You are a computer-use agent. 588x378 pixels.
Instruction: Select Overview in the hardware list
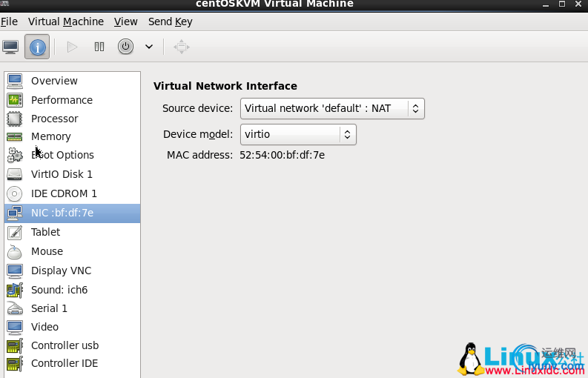click(x=54, y=81)
